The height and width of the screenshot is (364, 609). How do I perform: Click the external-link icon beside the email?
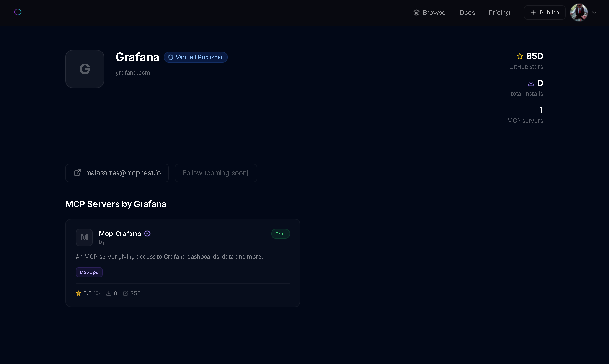78,173
